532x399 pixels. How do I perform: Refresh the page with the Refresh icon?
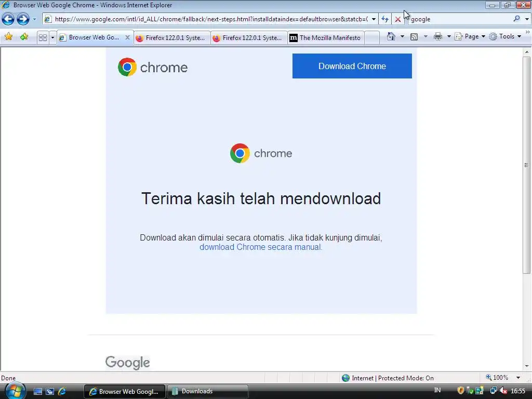click(x=385, y=19)
